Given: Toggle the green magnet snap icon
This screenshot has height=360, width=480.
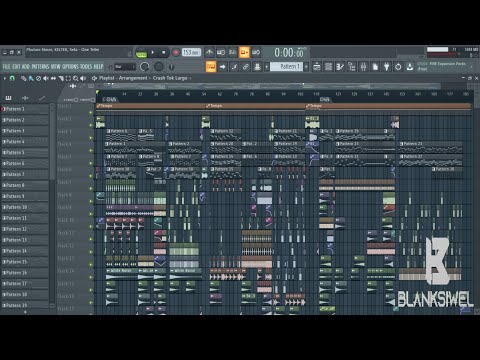Looking at the screenshot, I should point(12,78).
